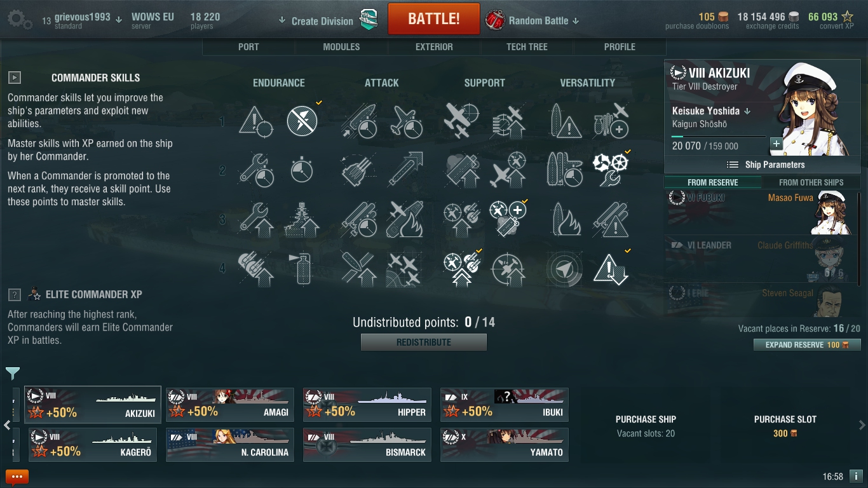The height and width of the screenshot is (488, 868).
Task: Open the Random Battle type dropdown
Action: pos(532,20)
